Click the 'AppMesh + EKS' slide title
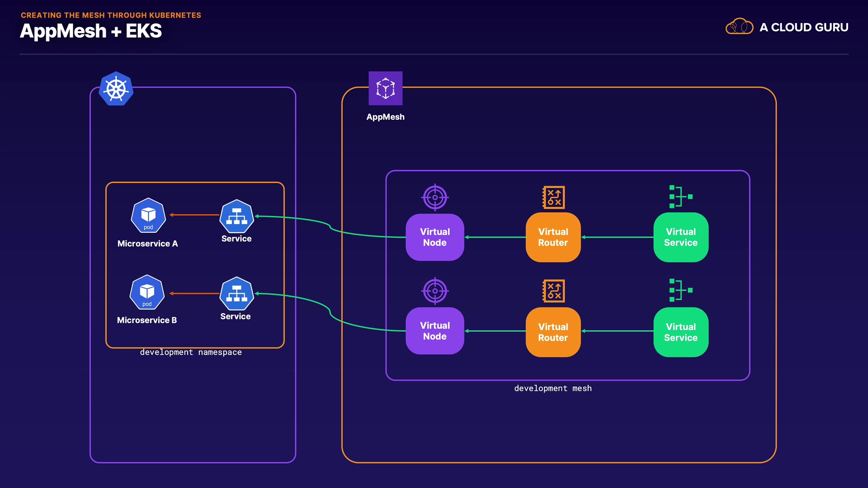Image resolution: width=868 pixels, height=488 pixels. coord(91,31)
